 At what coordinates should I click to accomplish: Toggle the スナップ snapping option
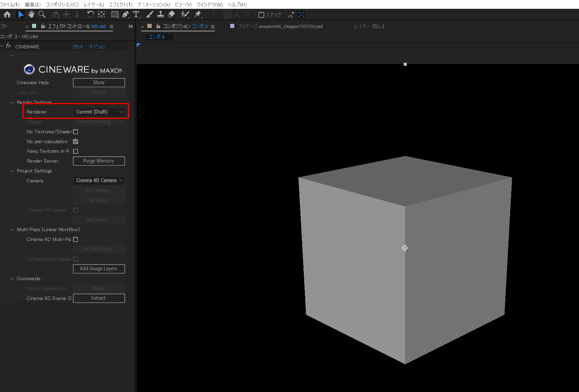[x=261, y=14]
